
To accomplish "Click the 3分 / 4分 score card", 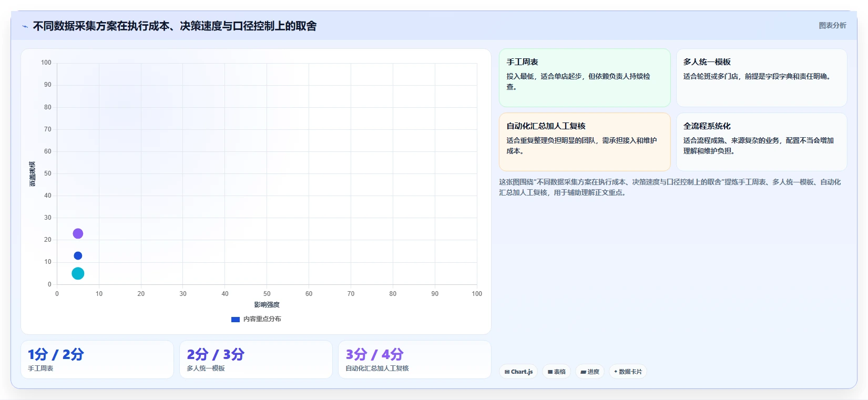I will click(415, 360).
